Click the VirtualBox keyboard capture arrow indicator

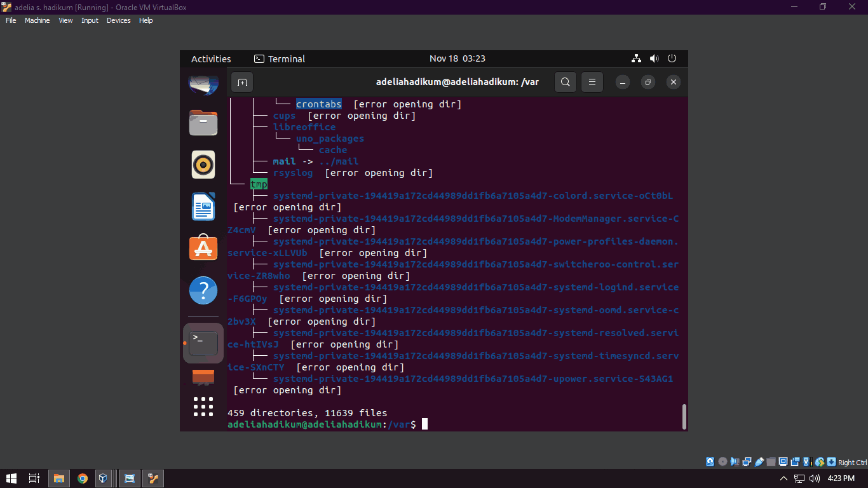831,462
